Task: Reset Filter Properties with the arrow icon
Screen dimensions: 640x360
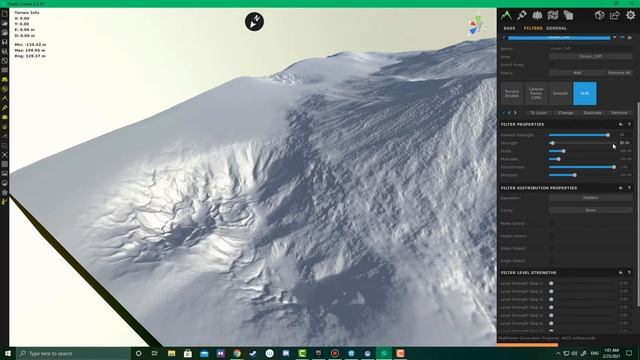Action: tap(621, 124)
